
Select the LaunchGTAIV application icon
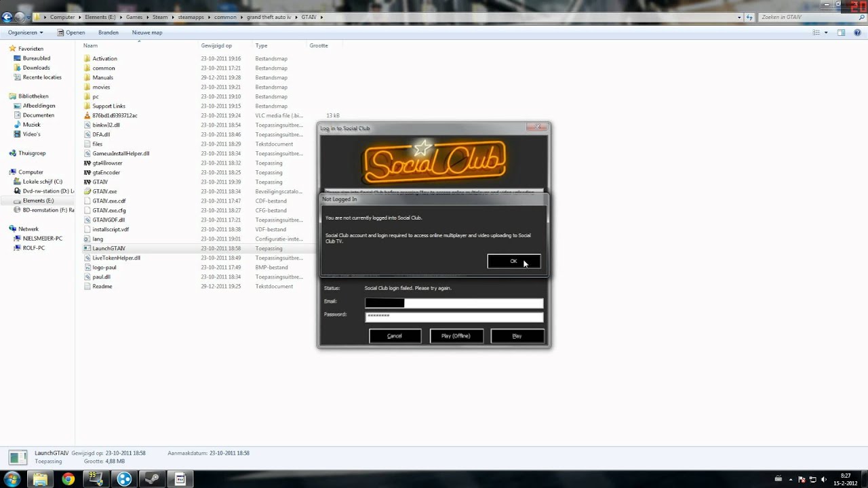click(x=87, y=249)
